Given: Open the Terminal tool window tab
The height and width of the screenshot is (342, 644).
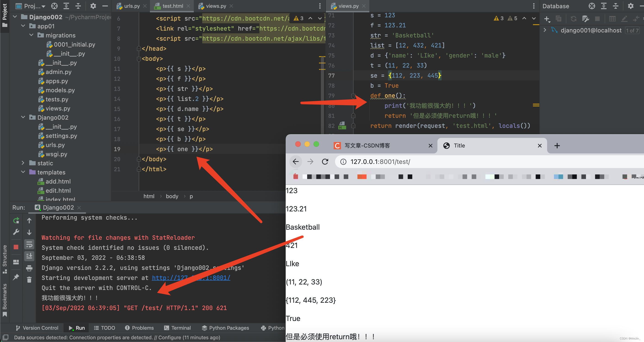Looking at the screenshot, I should coord(177,328).
